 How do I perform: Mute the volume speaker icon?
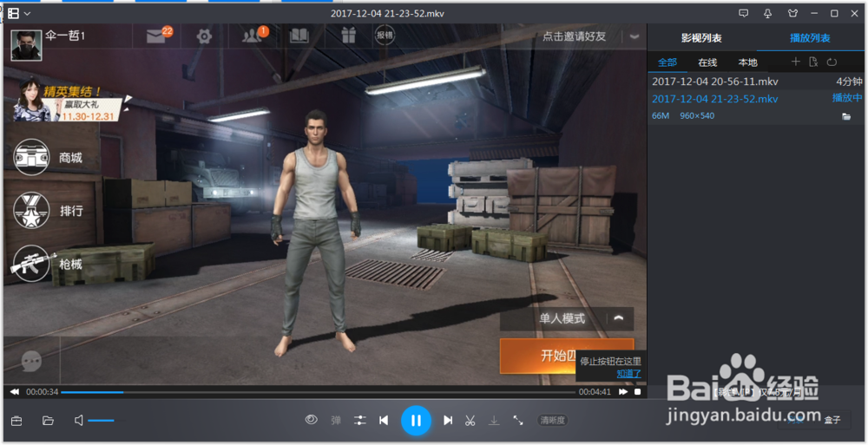(79, 421)
